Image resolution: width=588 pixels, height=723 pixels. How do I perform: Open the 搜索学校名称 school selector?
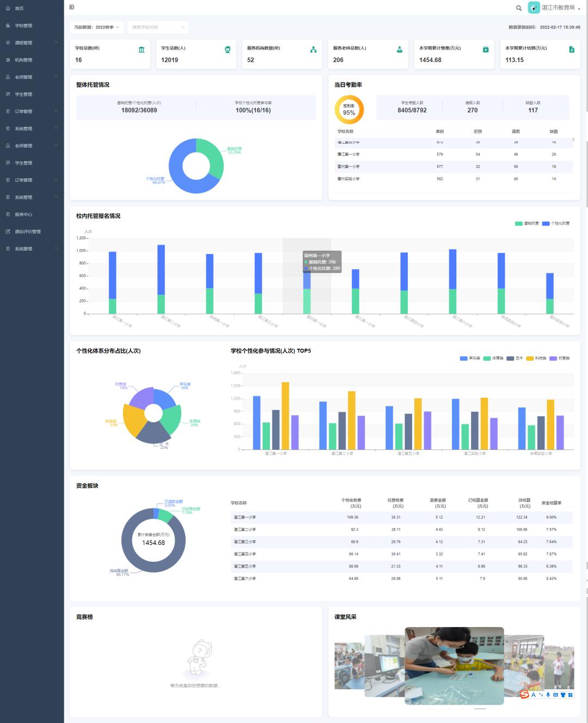158,27
